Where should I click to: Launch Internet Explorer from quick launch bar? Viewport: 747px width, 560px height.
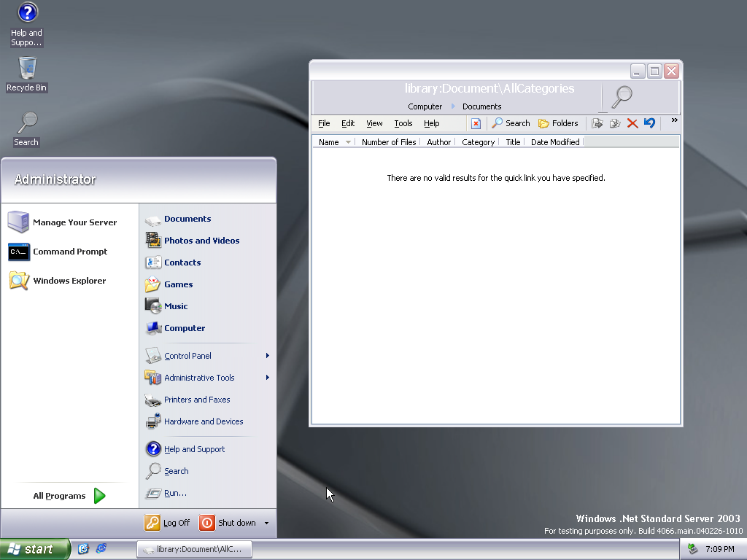tap(101, 548)
